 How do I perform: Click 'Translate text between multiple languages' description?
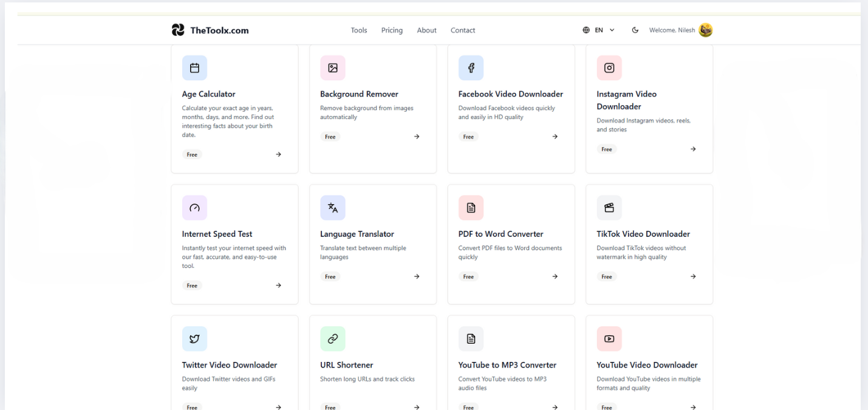coord(363,252)
